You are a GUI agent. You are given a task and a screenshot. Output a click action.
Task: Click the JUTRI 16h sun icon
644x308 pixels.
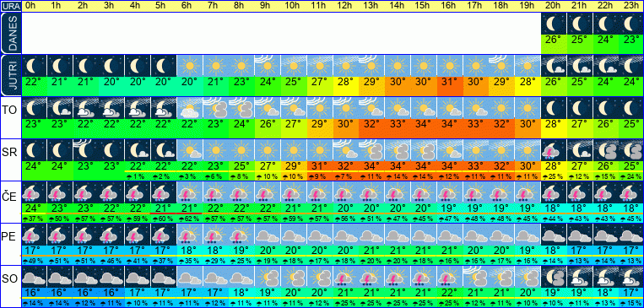click(x=449, y=66)
